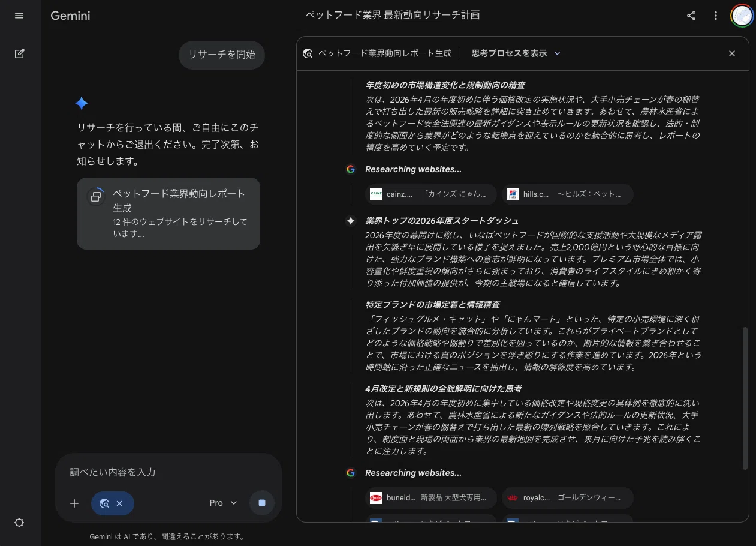
Task: Click the blue Gemini sparkle icon
Action: tap(82, 103)
